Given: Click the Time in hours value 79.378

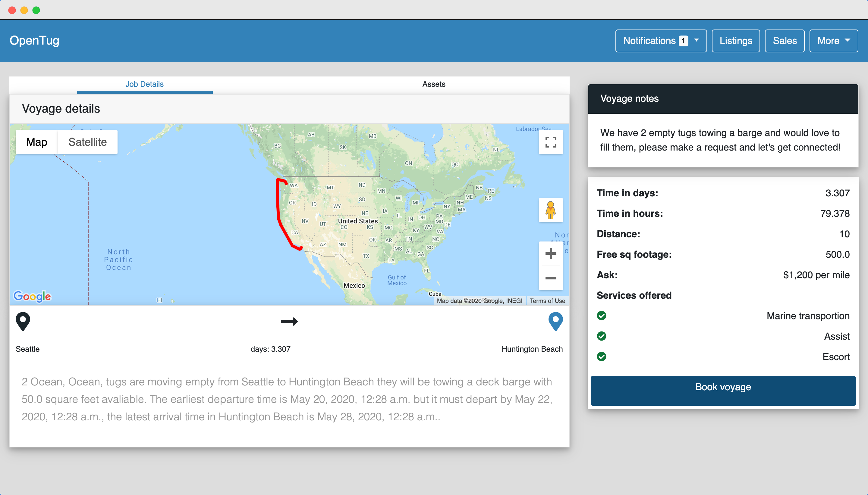Looking at the screenshot, I should (835, 213).
